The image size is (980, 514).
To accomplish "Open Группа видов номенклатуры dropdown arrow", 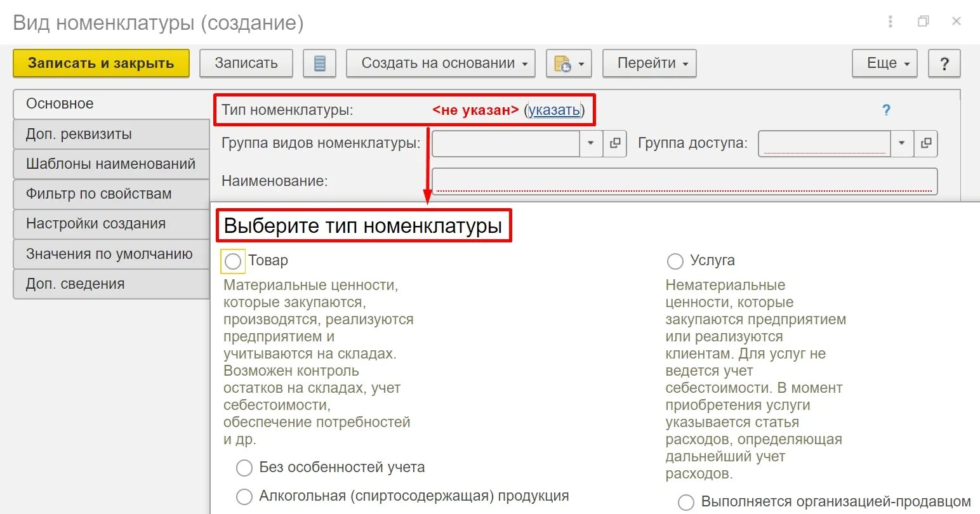I will [x=590, y=143].
